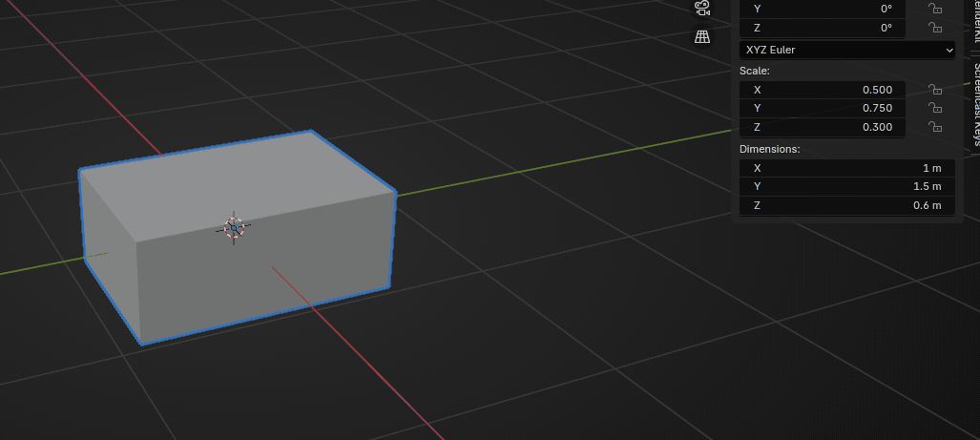The width and height of the screenshot is (980, 440).
Task: Open the BlenderKit sidebar tab
Action: point(975,24)
